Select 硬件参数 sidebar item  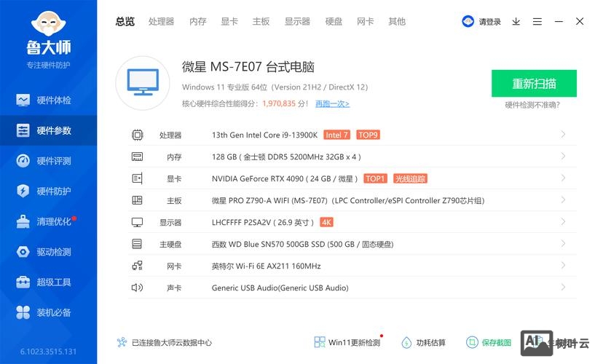pos(48,130)
